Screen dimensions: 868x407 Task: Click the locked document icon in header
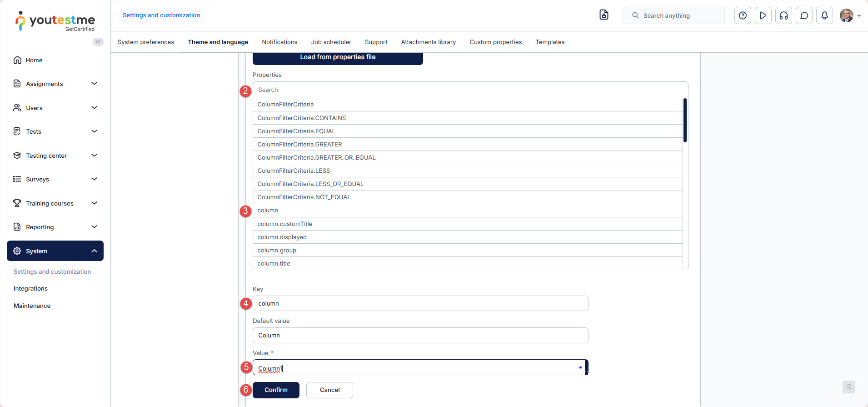[604, 15]
